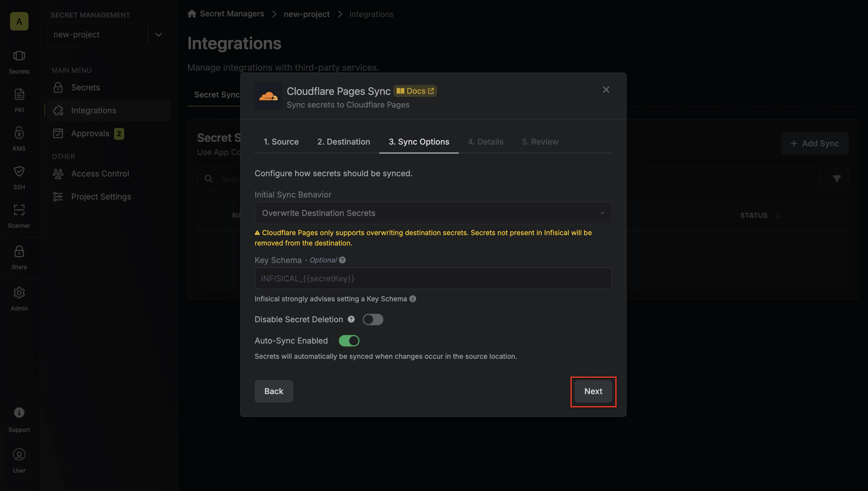This screenshot has width=868, height=491.
Task: Open Approvals in main menu
Action: point(109,134)
